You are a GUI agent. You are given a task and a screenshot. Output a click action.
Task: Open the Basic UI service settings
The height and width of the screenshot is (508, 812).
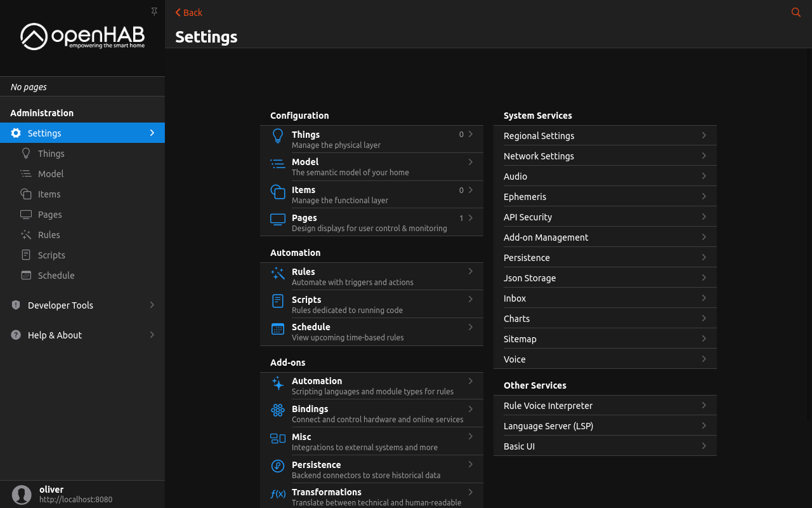tap(519, 446)
